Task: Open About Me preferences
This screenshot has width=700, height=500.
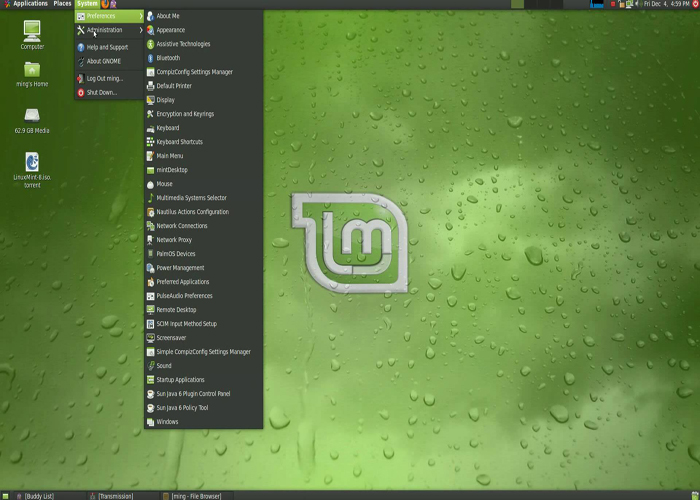Action: pos(203,16)
